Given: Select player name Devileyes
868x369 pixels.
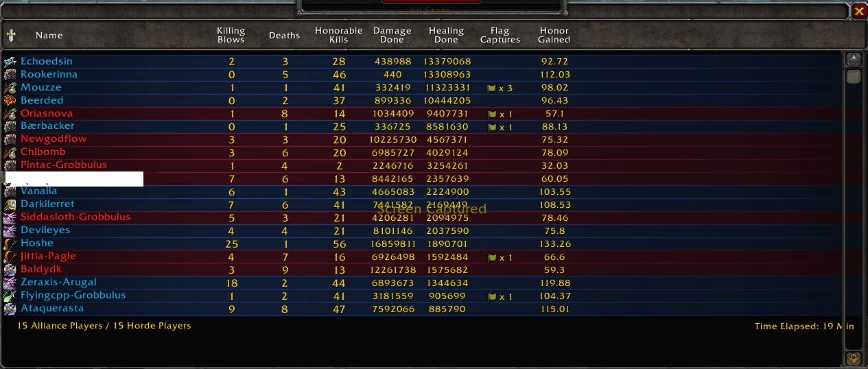Looking at the screenshot, I should [x=45, y=230].
